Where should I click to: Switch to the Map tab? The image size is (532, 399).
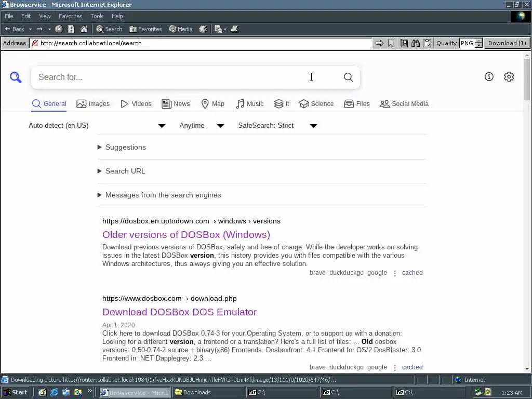(x=212, y=104)
